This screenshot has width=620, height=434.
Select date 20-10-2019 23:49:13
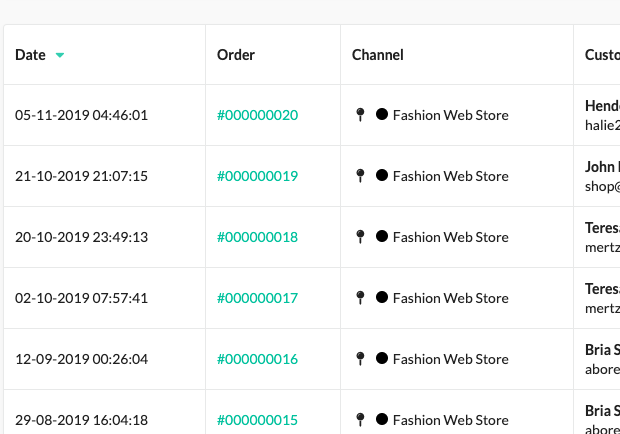pos(81,237)
